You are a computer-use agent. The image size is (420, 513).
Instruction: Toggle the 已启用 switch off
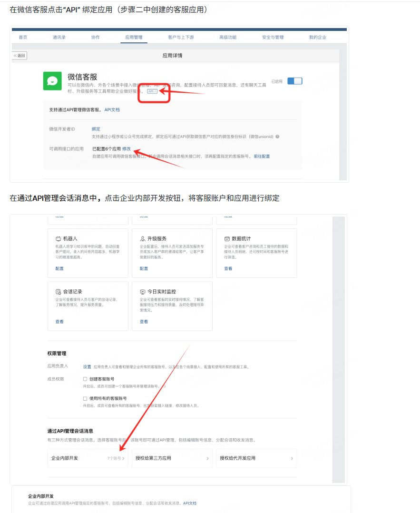(294, 81)
